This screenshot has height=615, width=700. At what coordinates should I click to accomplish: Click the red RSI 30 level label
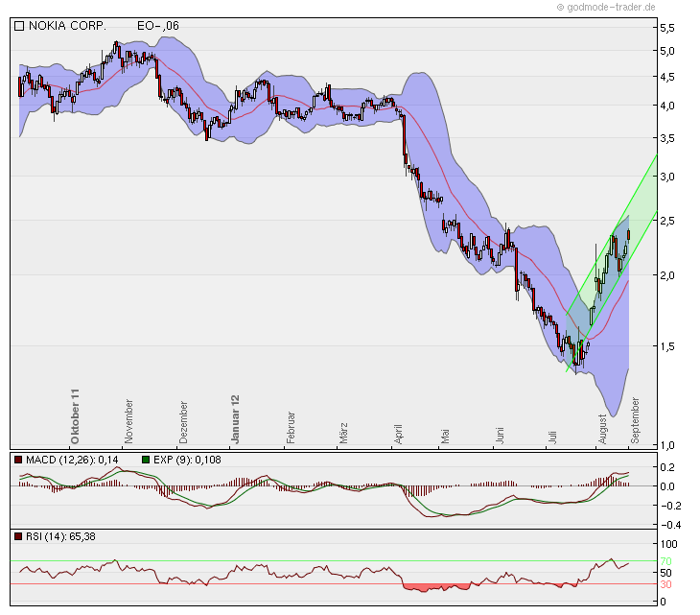(666, 584)
